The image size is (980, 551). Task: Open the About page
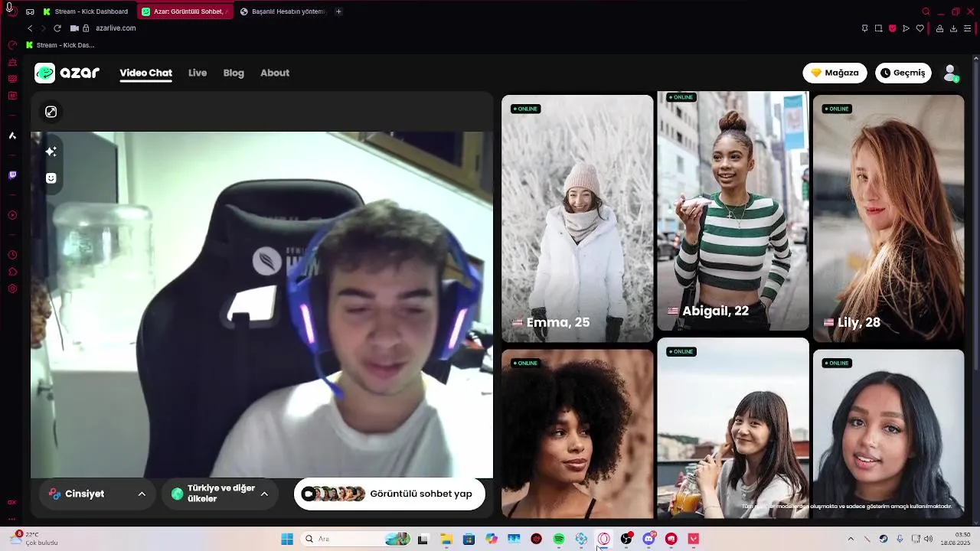point(275,73)
